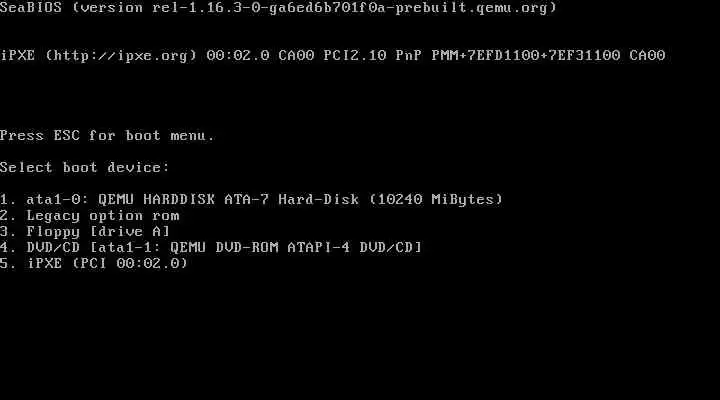This screenshot has width=720, height=400.
Task: Click the trailing CA00 in iPXE banner
Action: pyautogui.click(x=647, y=56)
